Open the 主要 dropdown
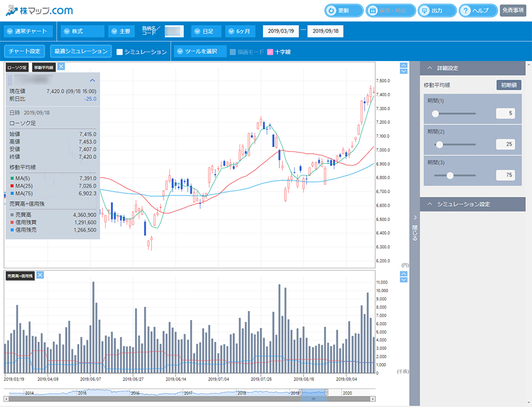The width and height of the screenshot is (532, 407). coord(122,31)
